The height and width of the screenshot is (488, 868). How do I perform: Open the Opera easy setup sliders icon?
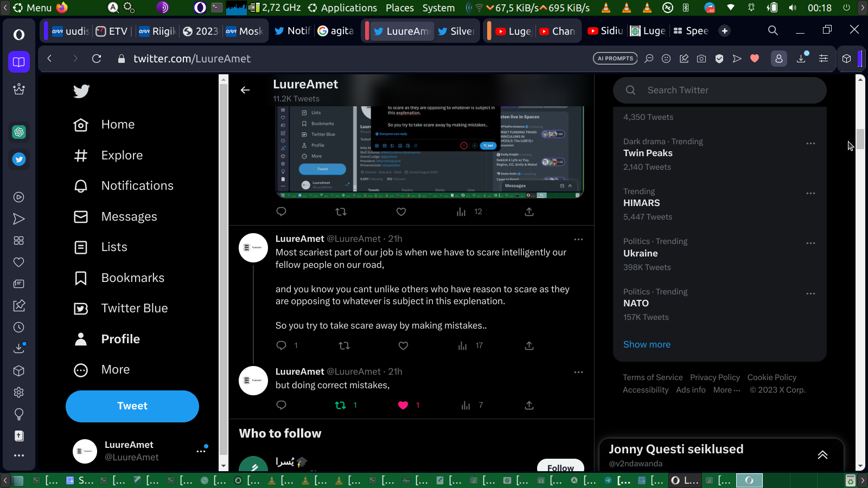pos(824,59)
